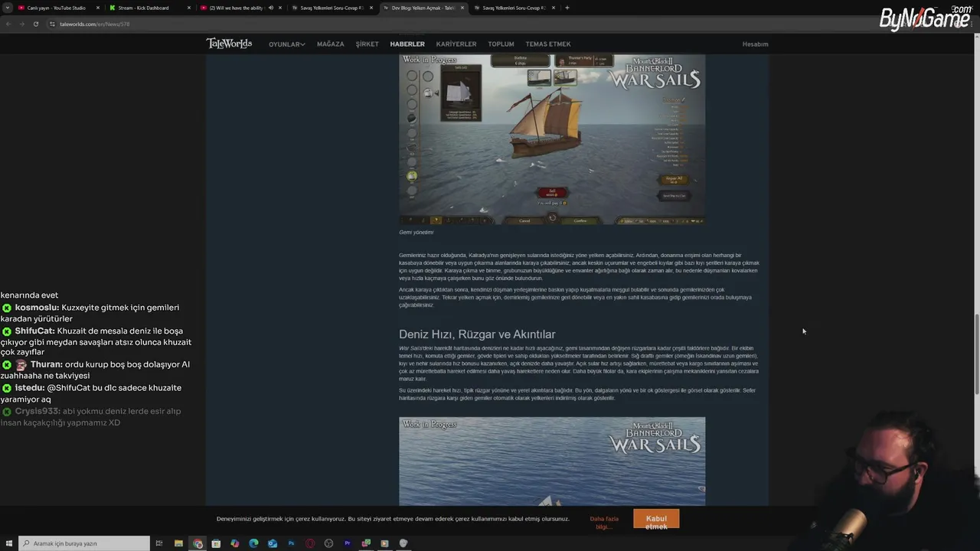The height and width of the screenshot is (551, 980).
Task: Click the 'Deniz Hızı, Rüzgar ve Akıntılar' heading
Action: (477, 334)
